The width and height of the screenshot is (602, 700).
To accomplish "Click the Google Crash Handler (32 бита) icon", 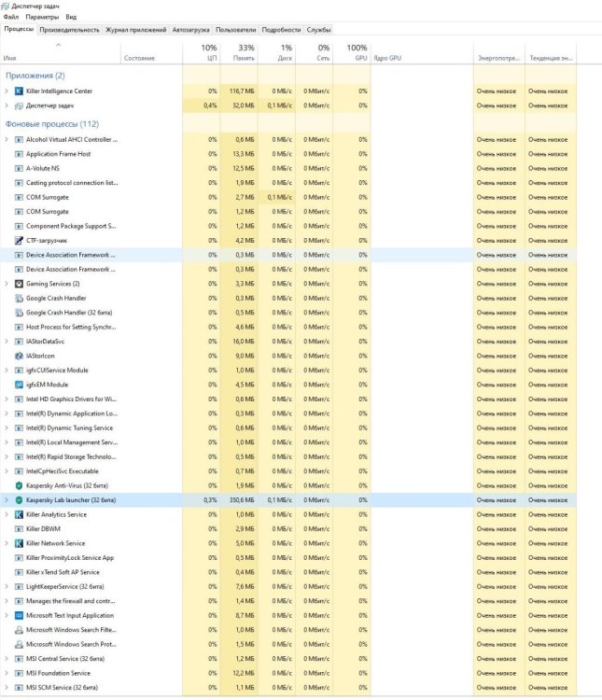I will [x=19, y=313].
